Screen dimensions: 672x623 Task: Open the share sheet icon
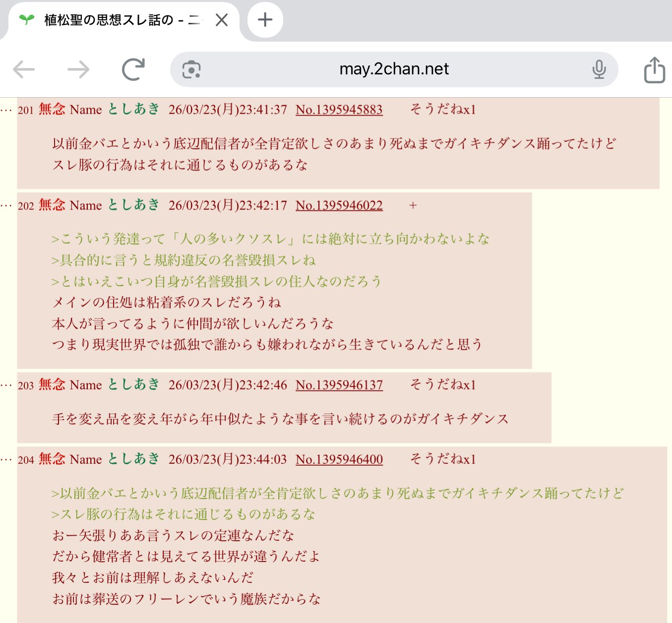654,69
